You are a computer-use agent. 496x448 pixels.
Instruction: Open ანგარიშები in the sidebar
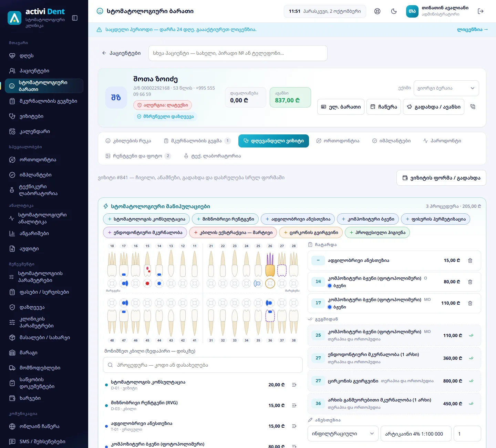click(x=44, y=233)
